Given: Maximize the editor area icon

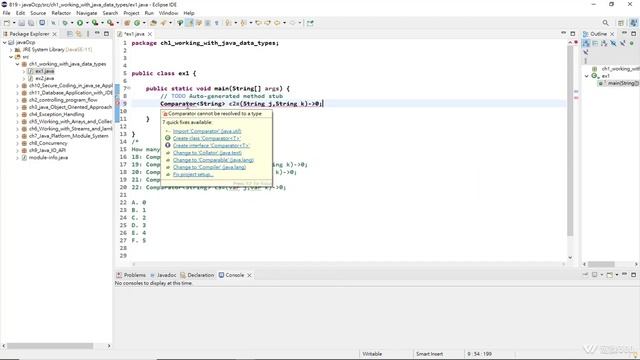Looking at the screenshot, I should click(x=573, y=33).
